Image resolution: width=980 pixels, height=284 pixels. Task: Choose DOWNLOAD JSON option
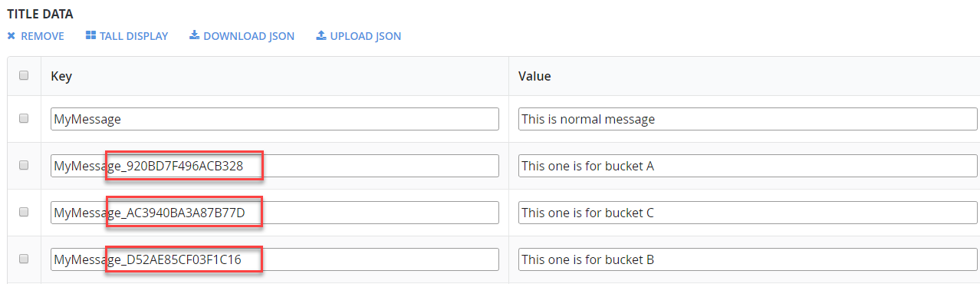pos(248,36)
